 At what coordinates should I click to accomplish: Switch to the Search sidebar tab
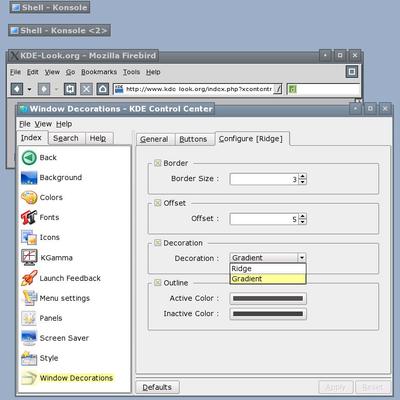[66, 138]
